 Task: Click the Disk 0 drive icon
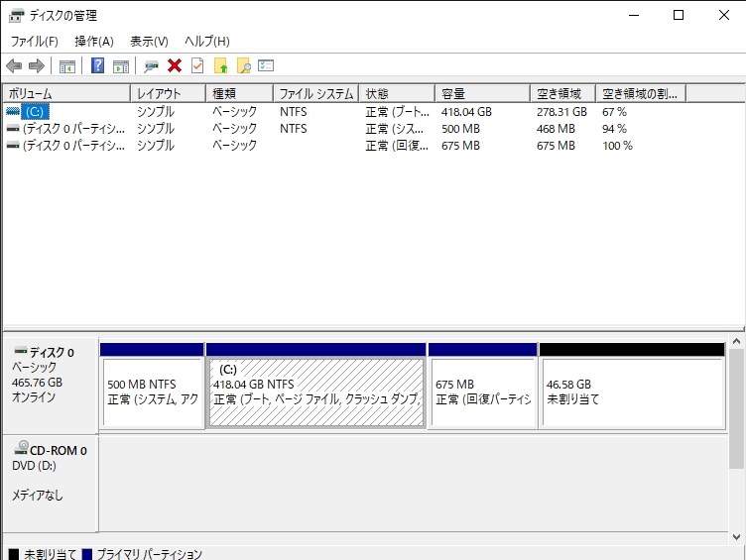click(21, 351)
